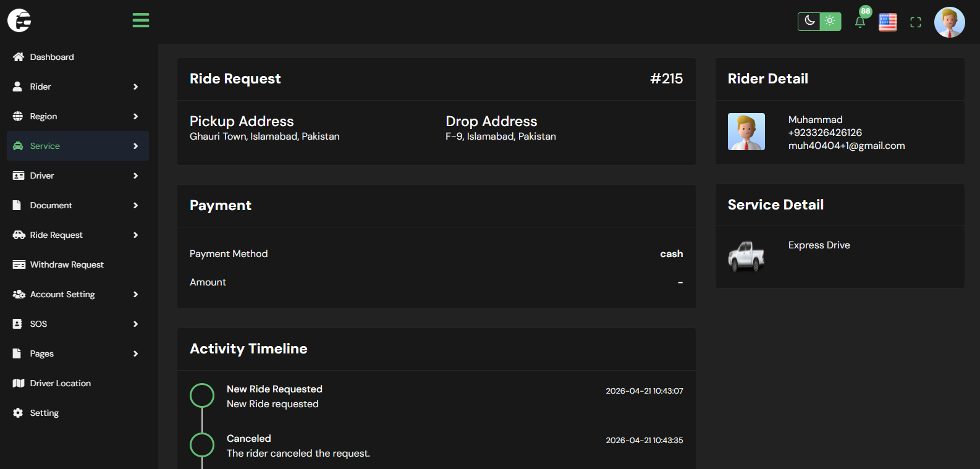Switch to dark mode with the moon icon
980x469 pixels.
coord(809,21)
